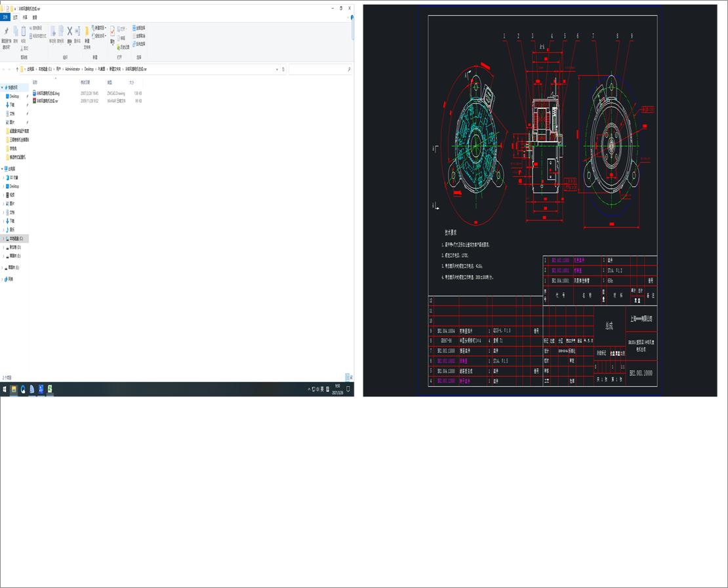
Task: Refresh the address bar location
Action: pyautogui.click(x=283, y=69)
